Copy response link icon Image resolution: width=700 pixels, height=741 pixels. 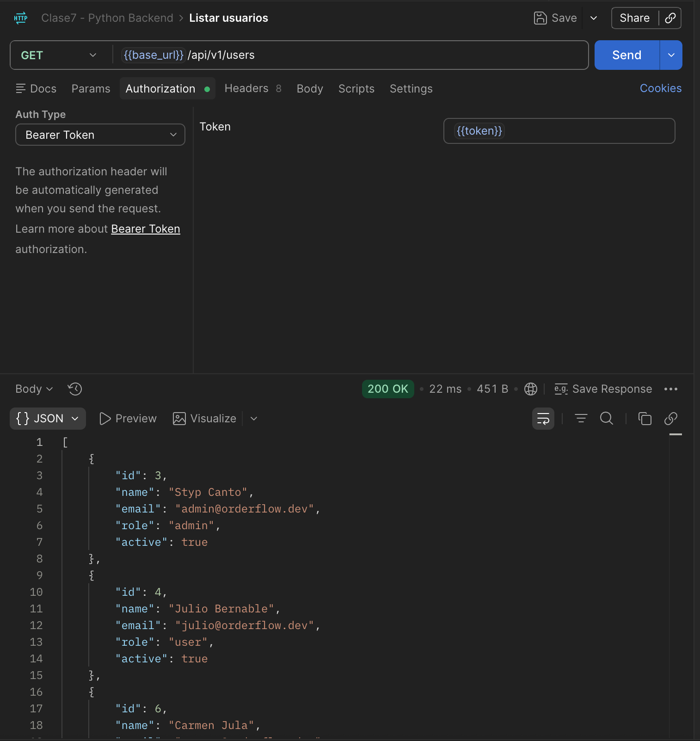[x=671, y=419]
